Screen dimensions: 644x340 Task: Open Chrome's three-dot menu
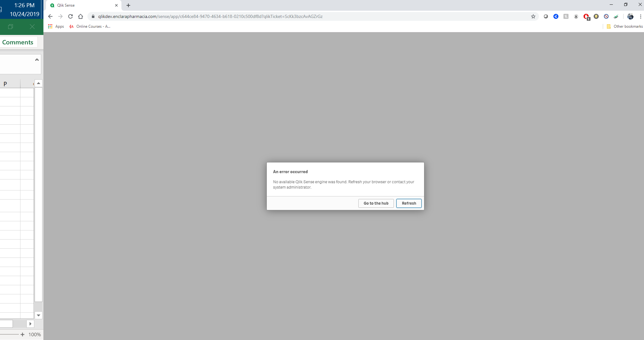click(x=640, y=16)
